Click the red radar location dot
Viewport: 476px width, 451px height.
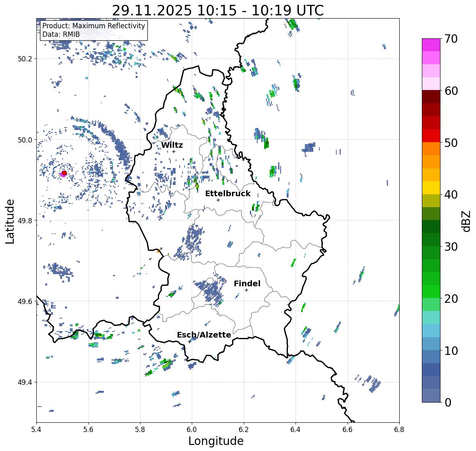(64, 173)
